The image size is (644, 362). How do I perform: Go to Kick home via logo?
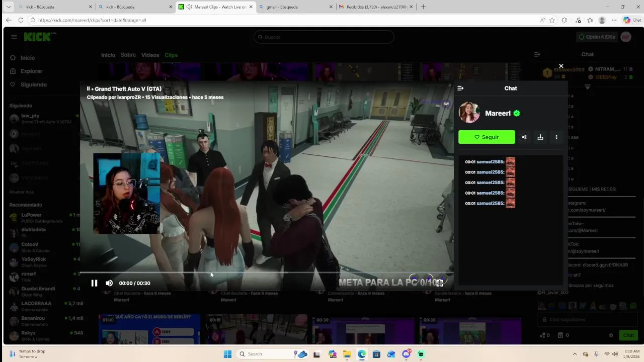39,37
